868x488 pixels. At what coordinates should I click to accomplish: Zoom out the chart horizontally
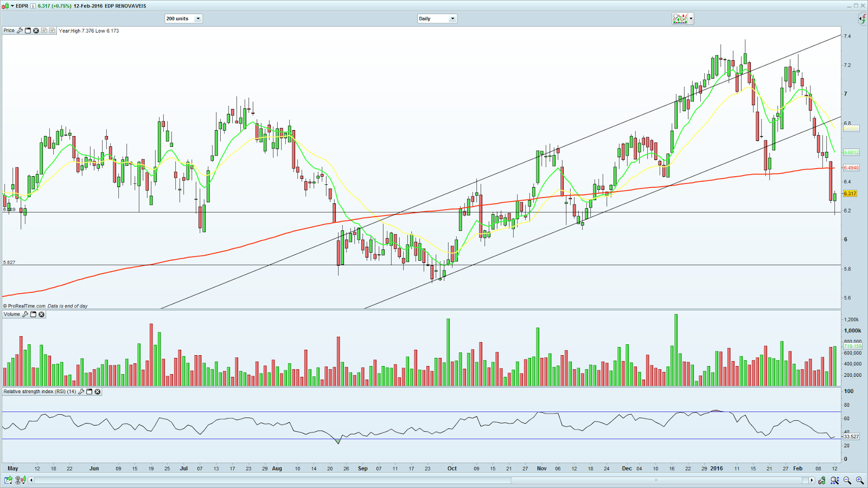tap(847, 480)
